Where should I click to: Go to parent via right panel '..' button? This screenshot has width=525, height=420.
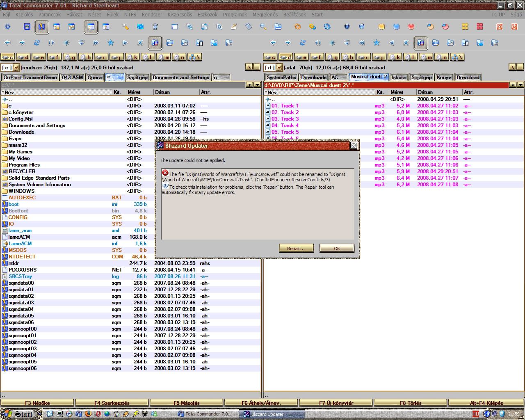520,67
